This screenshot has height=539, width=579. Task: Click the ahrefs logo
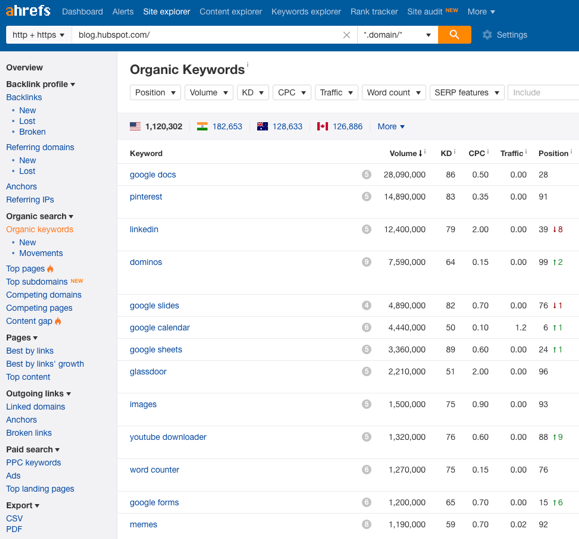pos(28,11)
